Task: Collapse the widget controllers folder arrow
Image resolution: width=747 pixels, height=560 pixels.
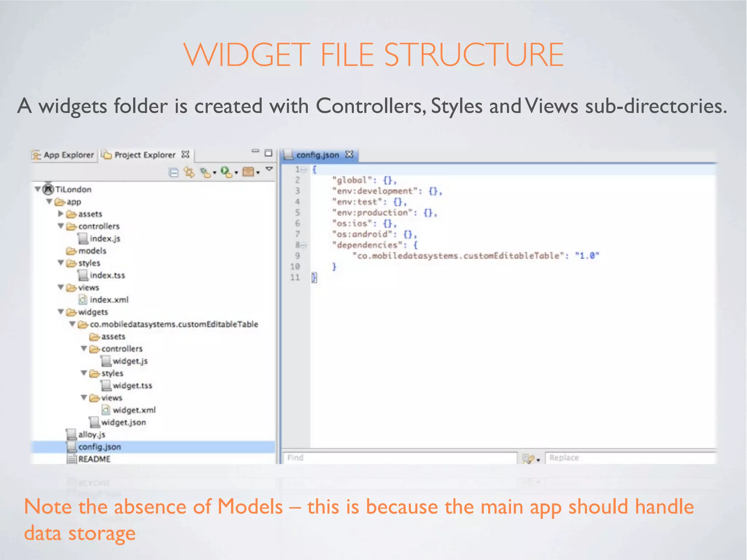Action: [x=84, y=349]
